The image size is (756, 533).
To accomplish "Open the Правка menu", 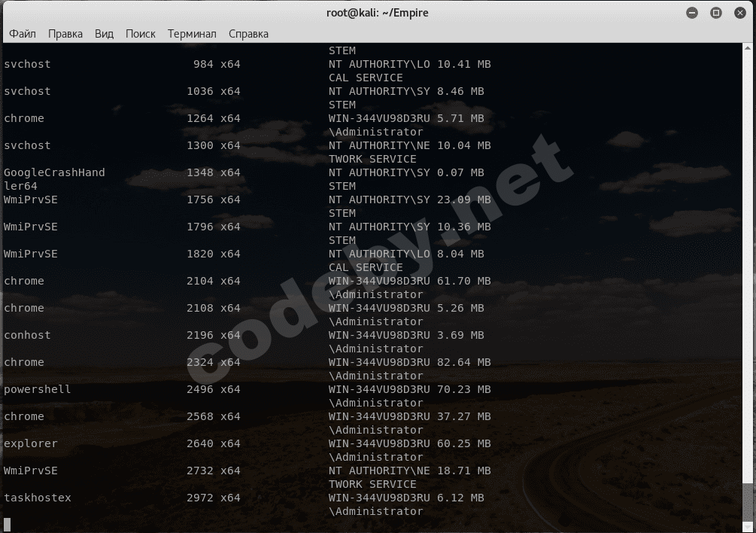I will 65,34.
